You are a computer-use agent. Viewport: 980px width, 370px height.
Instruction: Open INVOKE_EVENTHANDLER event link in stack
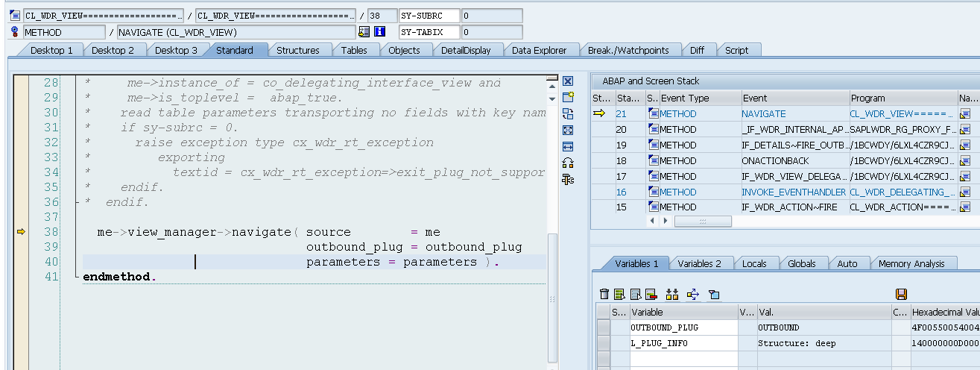pyautogui.click(x=794, y=192)
